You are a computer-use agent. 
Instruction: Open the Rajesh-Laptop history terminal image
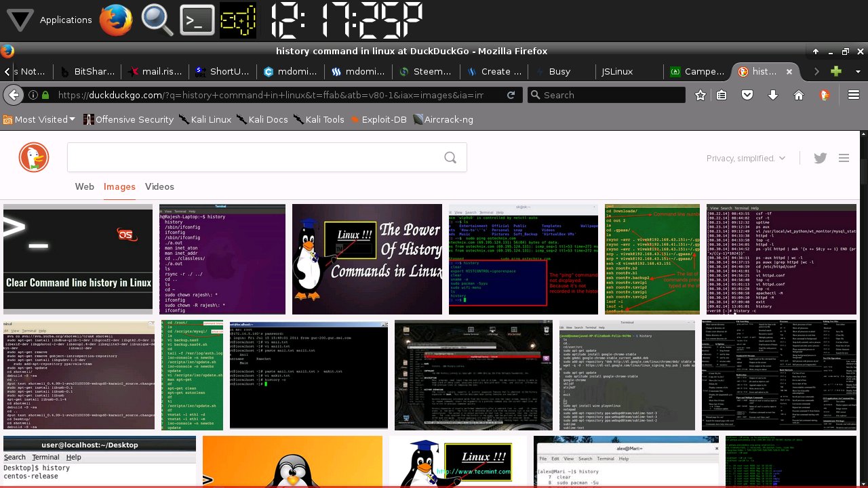pos(222,259)
